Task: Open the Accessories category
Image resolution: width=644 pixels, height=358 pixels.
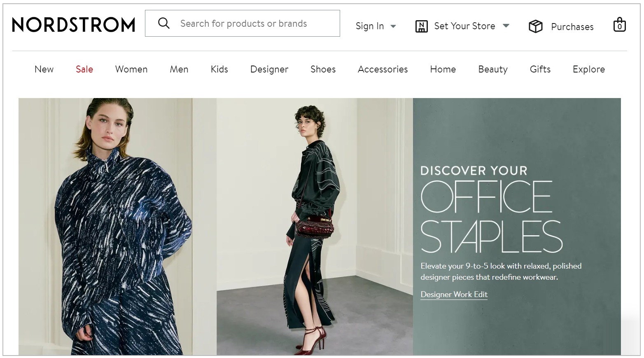Action: click(x=383, y=69)
